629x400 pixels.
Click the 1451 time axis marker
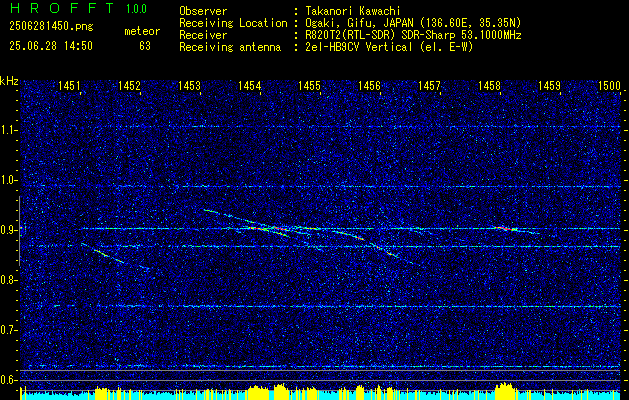[69, 86]
